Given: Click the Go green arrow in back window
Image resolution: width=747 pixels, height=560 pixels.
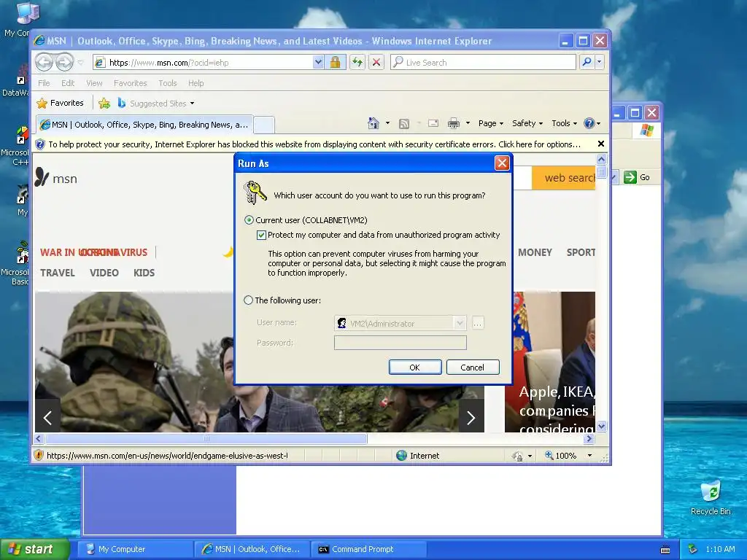Looking at the screenshot, I should (x=630, y=177).
